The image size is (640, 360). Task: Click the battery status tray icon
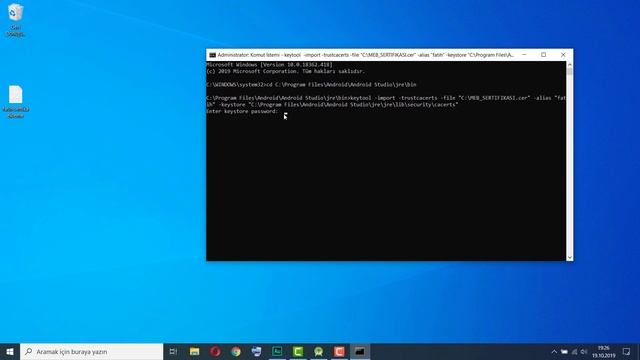tap(564, 352)
